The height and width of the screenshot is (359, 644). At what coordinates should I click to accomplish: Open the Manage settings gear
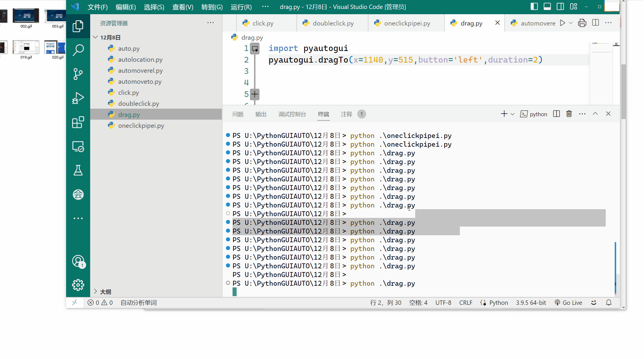point(78,285)
